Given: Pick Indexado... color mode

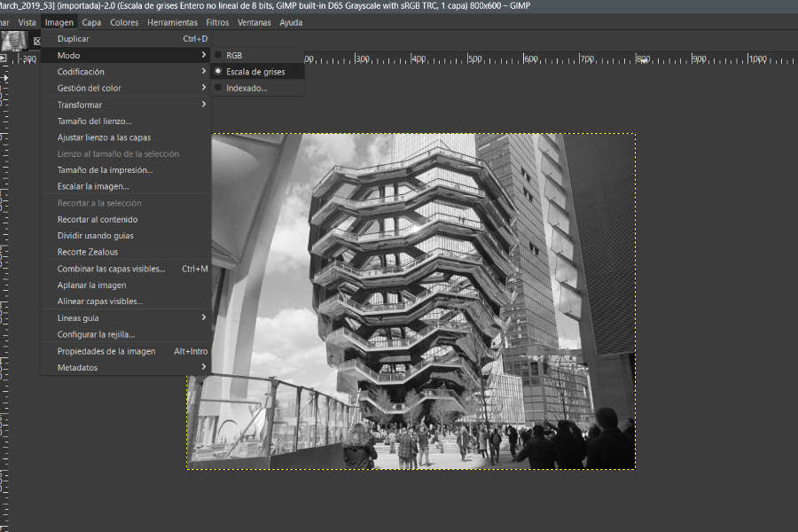Looking at the screenshot, I should coord(246,88).
